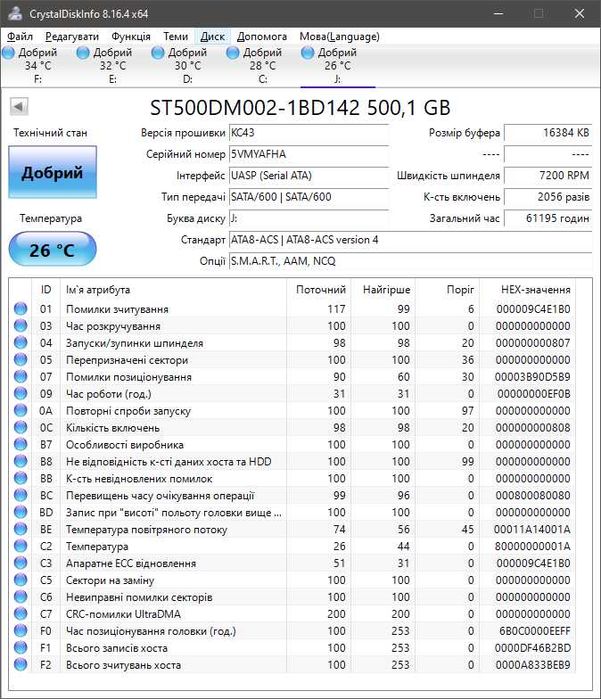Click the Поточний column header
Viewport: 601px width, 699px height.
[318, 290]
